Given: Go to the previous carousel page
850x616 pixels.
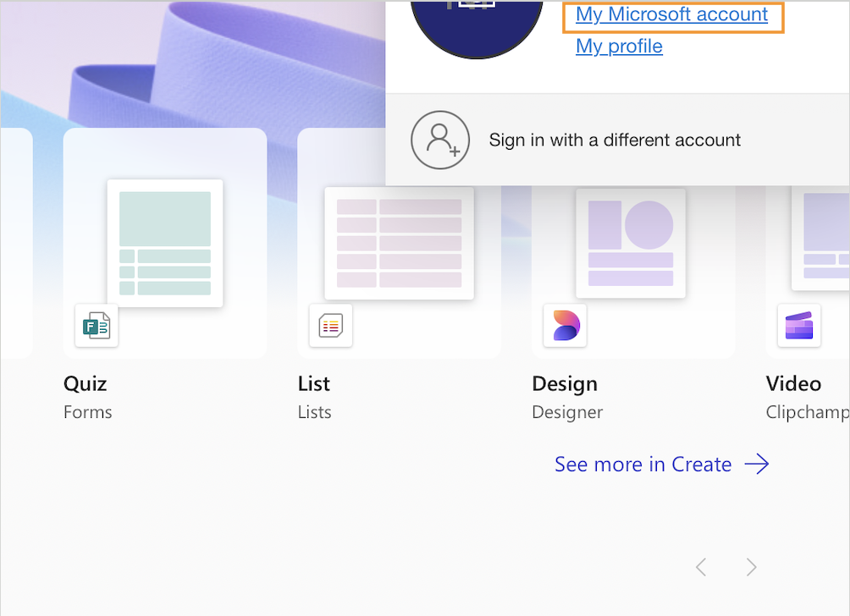Looking at the screenshot, I should pyautogui.click(x=701, y=567).
